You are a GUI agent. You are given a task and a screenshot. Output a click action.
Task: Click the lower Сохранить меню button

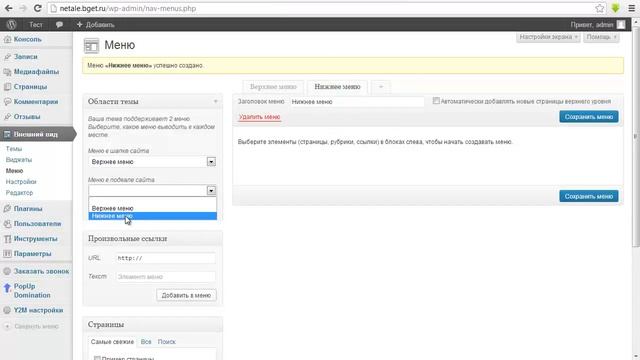pos(589,196)
